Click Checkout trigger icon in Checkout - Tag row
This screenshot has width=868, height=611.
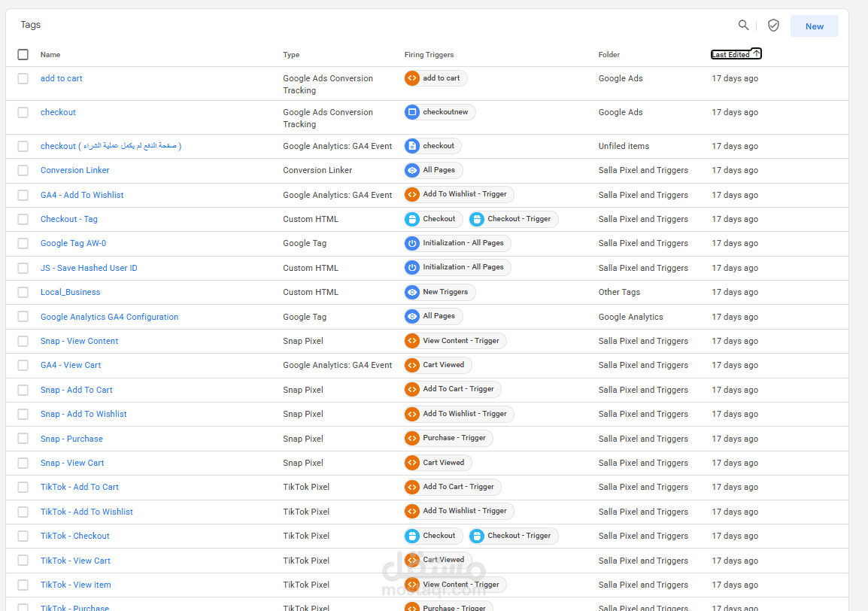click(x=412, y=219)
